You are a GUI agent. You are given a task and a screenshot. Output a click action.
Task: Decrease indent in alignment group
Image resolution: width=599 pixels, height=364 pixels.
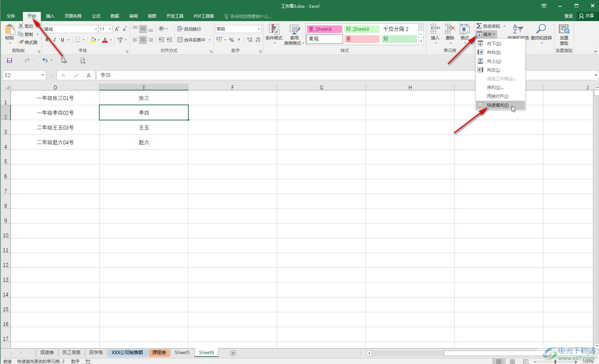pyautogui.click(x=162, y=40)
